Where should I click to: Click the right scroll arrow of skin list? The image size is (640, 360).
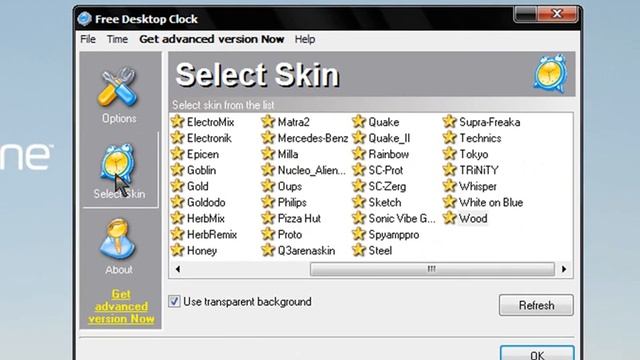click(x=564, y=269)
